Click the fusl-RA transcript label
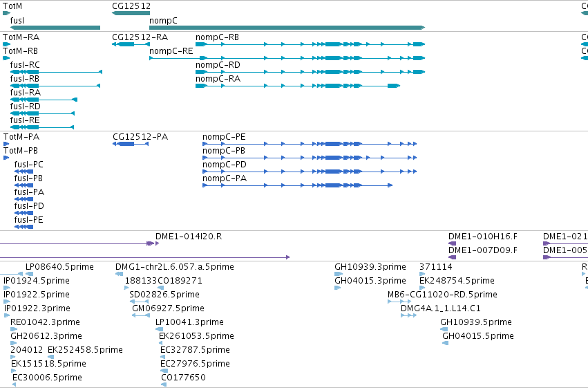The image size is (588, 388). [x=26, y=93]
